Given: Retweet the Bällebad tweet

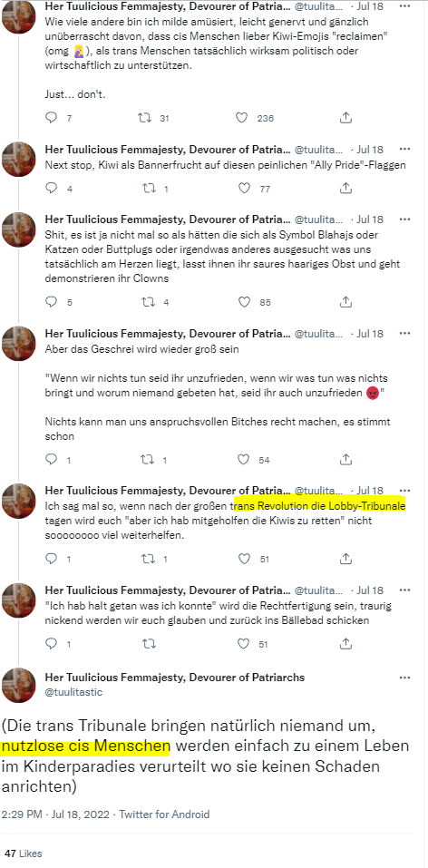Looking at the screenshot, I should (149, 644).
